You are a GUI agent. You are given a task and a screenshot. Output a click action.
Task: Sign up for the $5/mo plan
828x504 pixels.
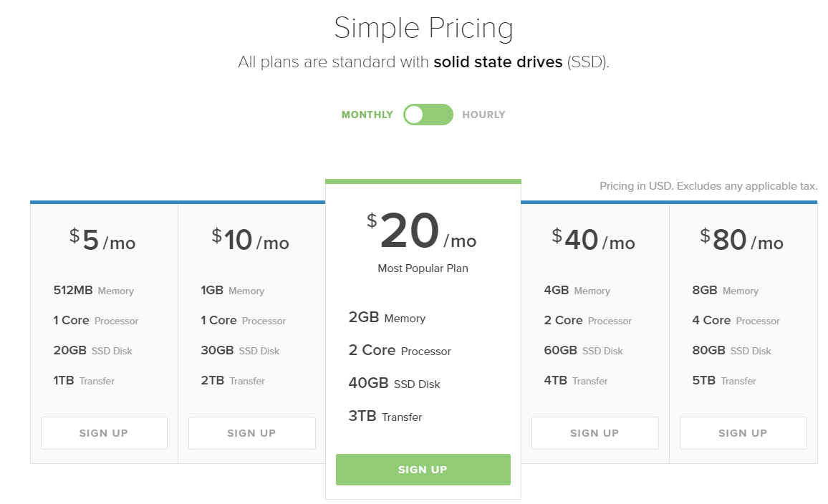pyautogui.click(x=104, y=433)
